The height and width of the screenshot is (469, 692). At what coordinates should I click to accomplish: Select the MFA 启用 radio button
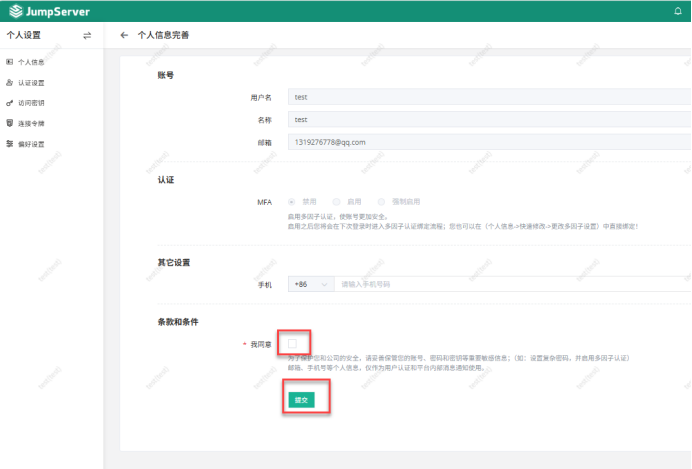click(x=336, y=202)
